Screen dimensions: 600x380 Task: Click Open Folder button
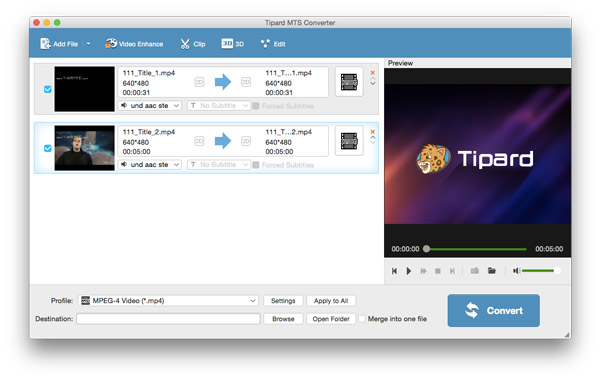click(331, 319)
